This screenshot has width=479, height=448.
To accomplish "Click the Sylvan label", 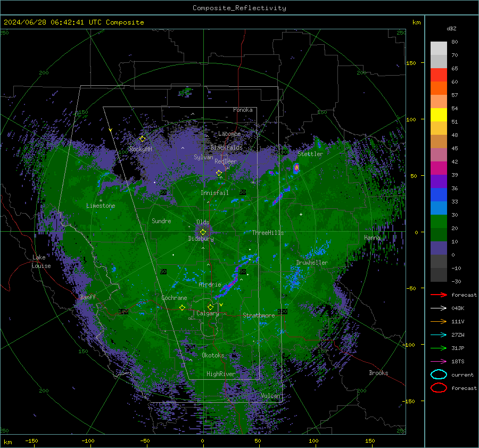I will tap(203, 157).
